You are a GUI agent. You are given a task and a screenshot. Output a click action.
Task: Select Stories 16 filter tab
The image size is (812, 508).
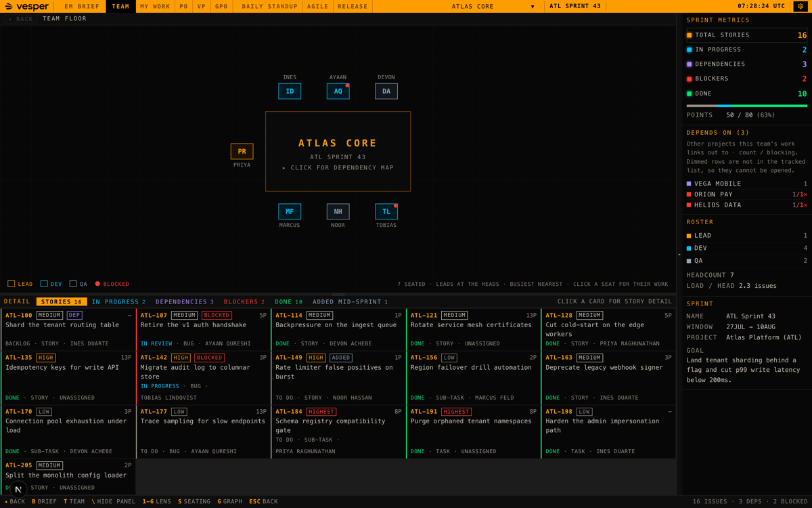(62, 302)
